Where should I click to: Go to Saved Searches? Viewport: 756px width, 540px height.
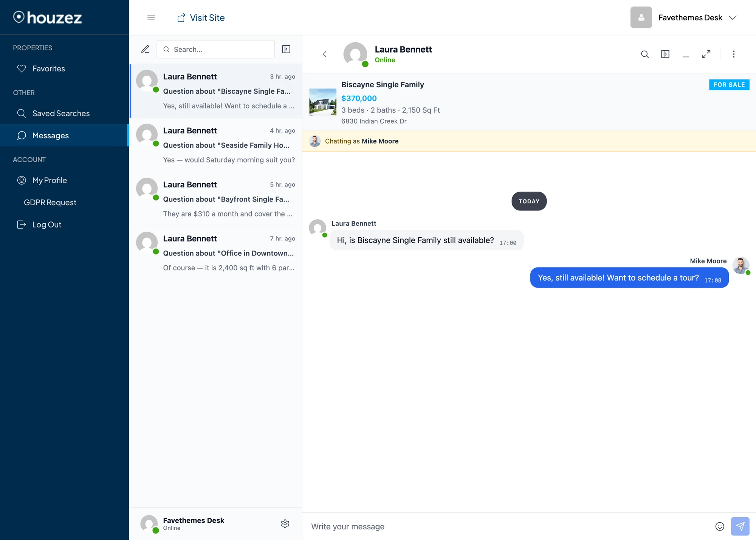(64, 113)
